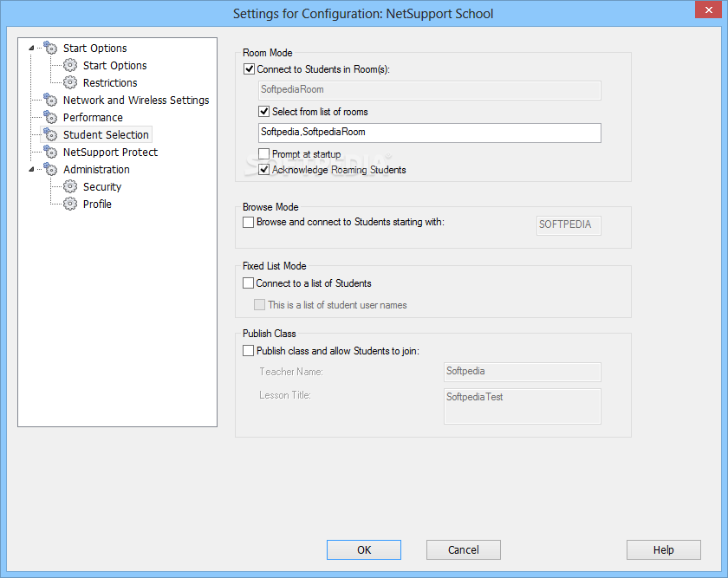728x578 pixels.
Task: Select top-level Start Options tree label
Action: [94, 48]
